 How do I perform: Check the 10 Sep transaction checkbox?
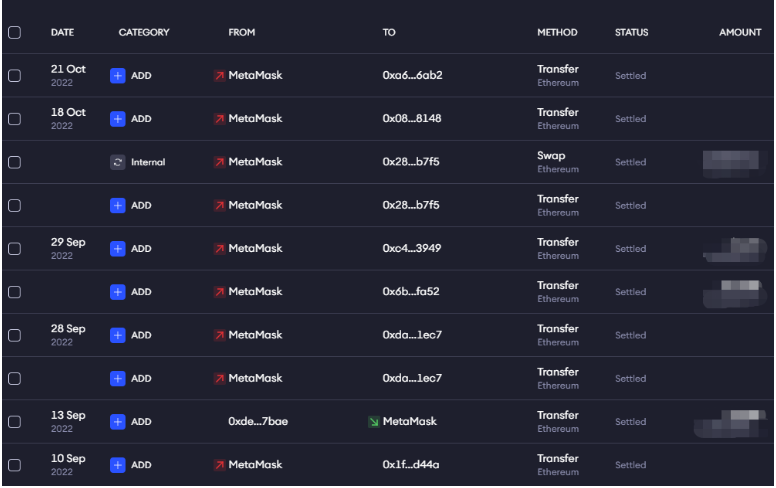tap(14, 465)
